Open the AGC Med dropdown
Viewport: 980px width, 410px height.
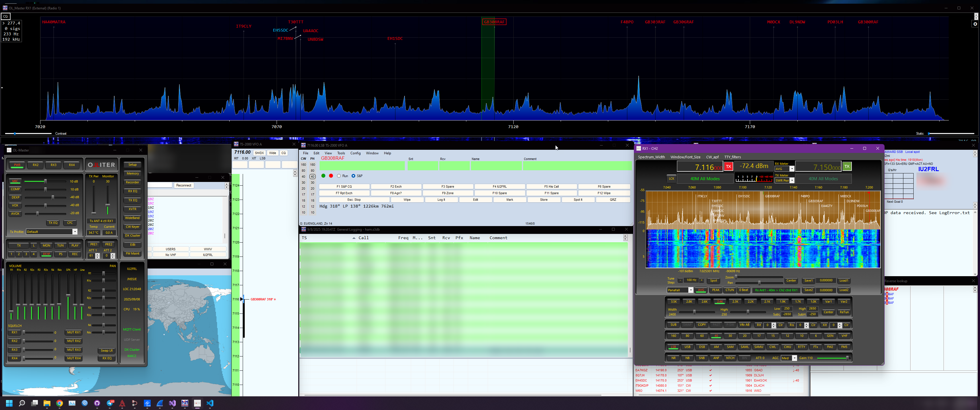[794, 358]
